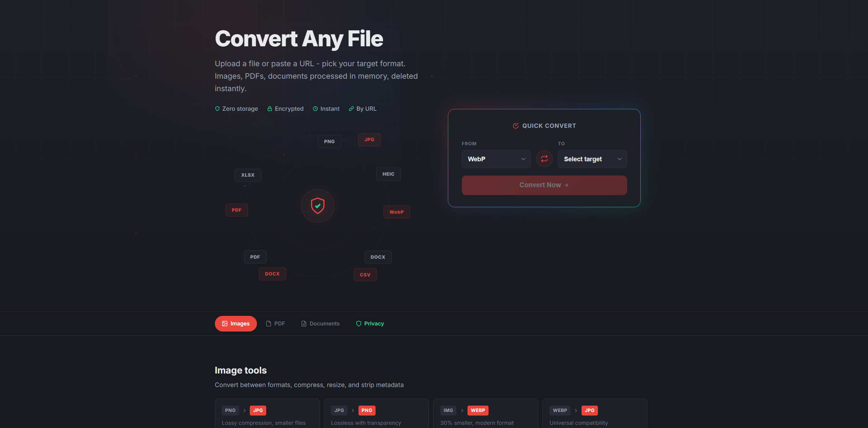Open the JPG to PNG tool card
868x428 pixels.
click(376, 413)
